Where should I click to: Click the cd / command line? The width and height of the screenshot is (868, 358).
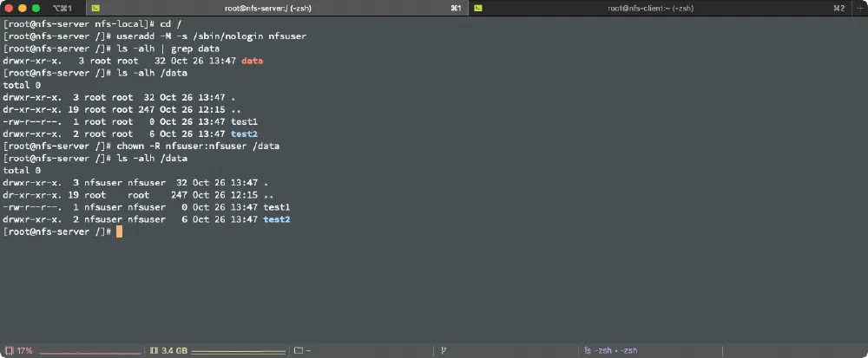171,24
